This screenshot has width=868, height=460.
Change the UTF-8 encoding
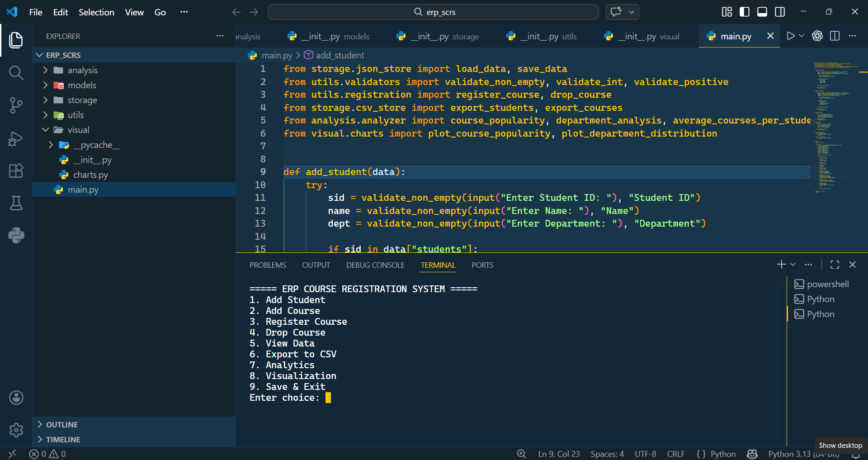click(x=645, y=454)
